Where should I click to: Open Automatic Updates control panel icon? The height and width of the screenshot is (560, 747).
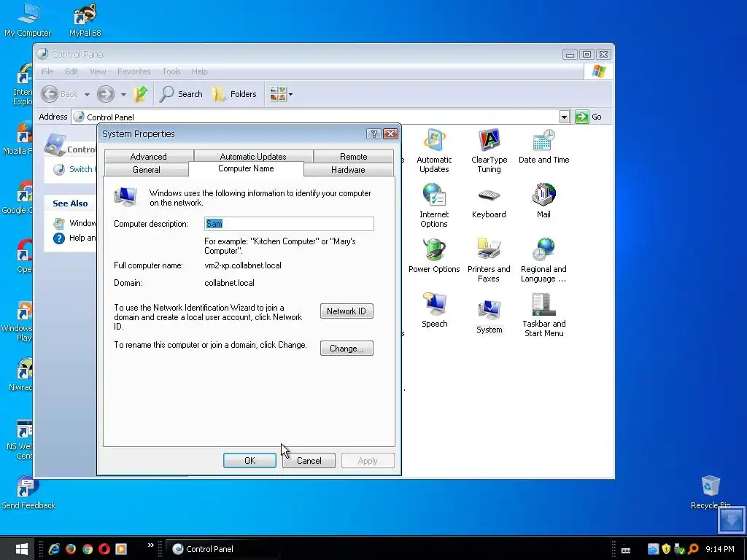click(x=434, y=150)
